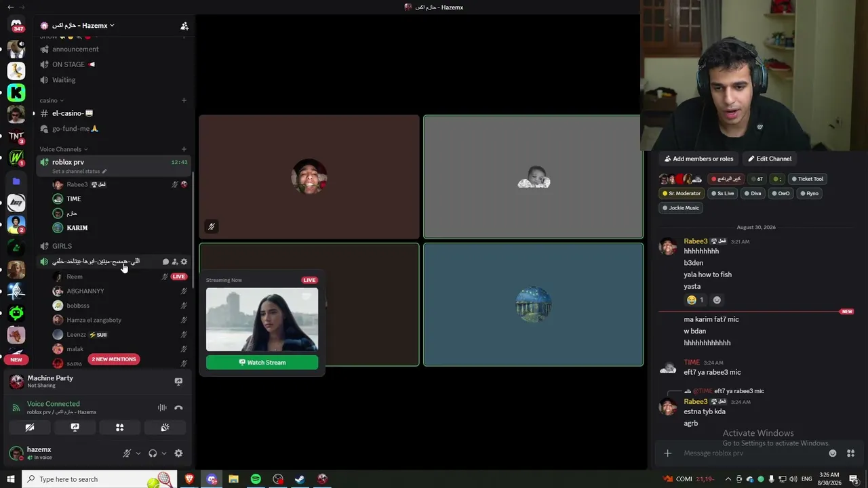Image resolution: width=868 pixels, height=488 pixels.
Task: Open voice connection noise suppression icon
Action: click(162, 407)
